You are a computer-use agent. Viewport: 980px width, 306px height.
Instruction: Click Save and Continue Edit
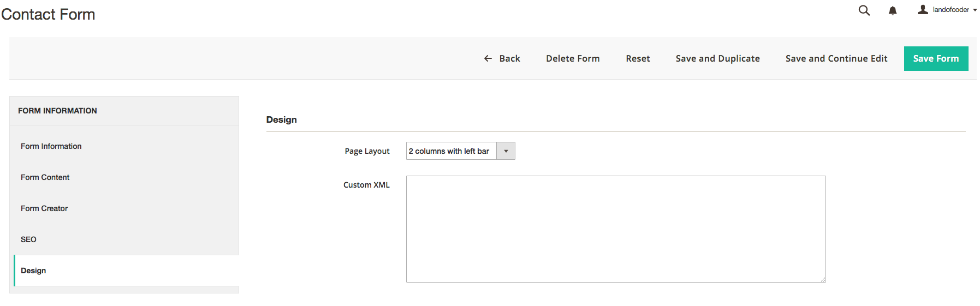pyautogui.click(x=836, y=58)
